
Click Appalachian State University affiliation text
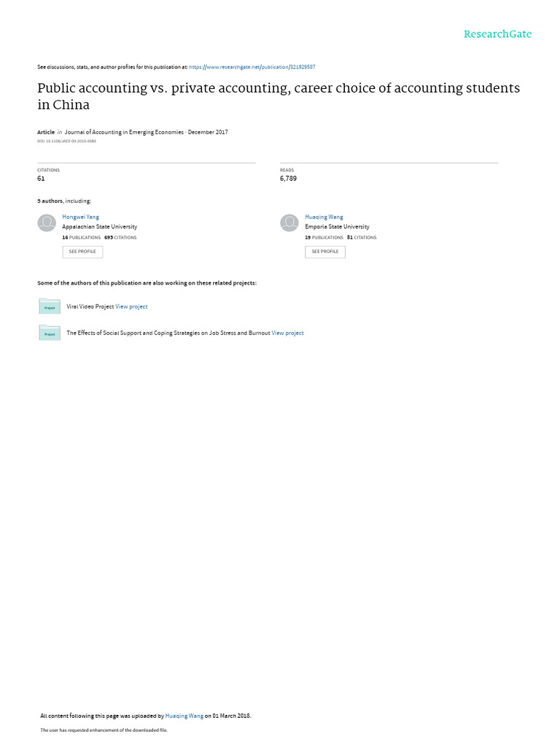[x=99, y=227]
